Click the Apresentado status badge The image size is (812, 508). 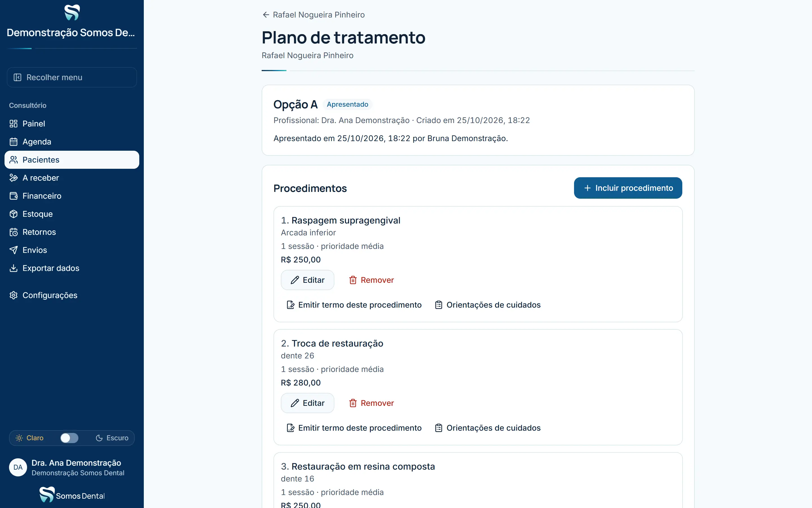(x=347, y=104)
